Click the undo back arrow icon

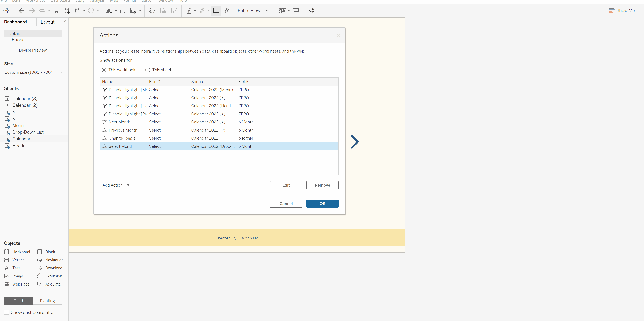22,10
